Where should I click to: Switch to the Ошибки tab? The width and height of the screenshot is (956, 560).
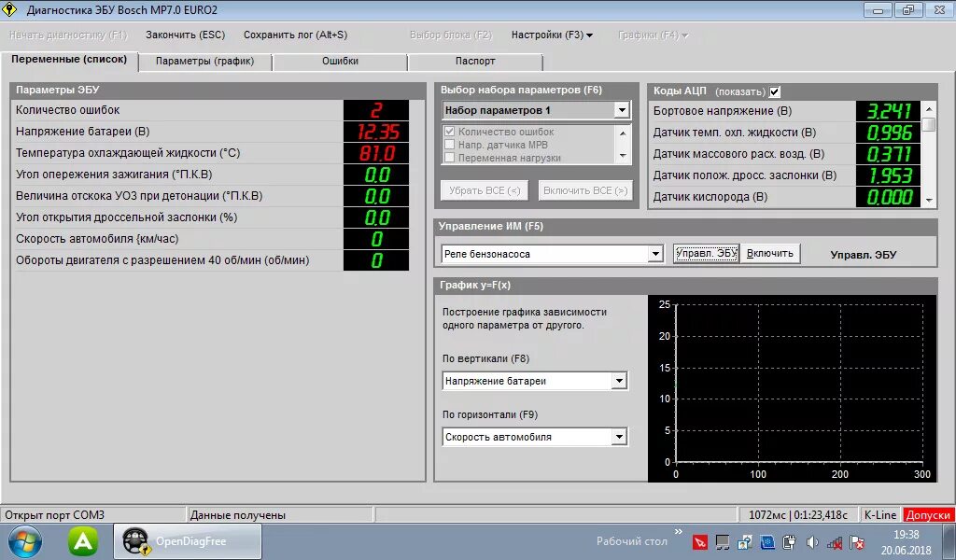(x=340, y=61)
